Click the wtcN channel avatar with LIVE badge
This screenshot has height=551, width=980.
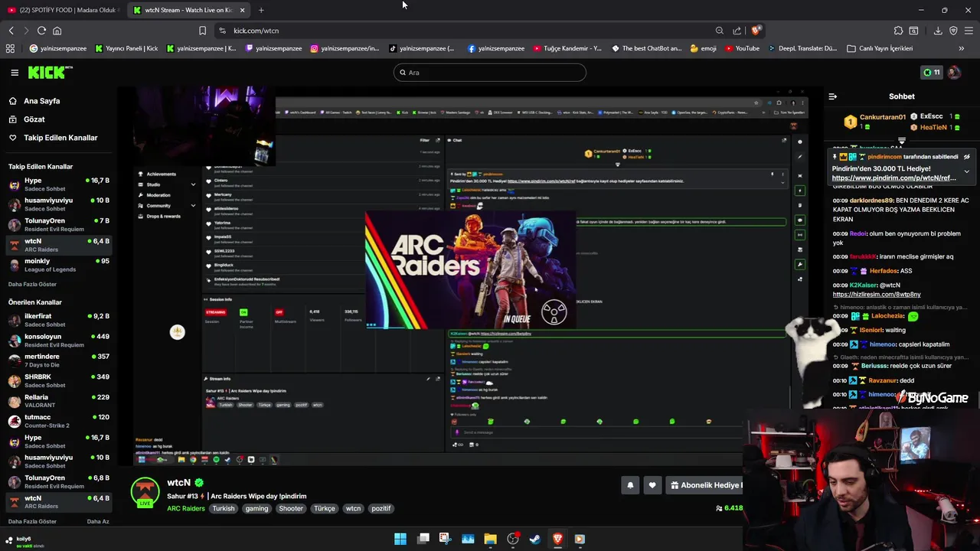145,493
